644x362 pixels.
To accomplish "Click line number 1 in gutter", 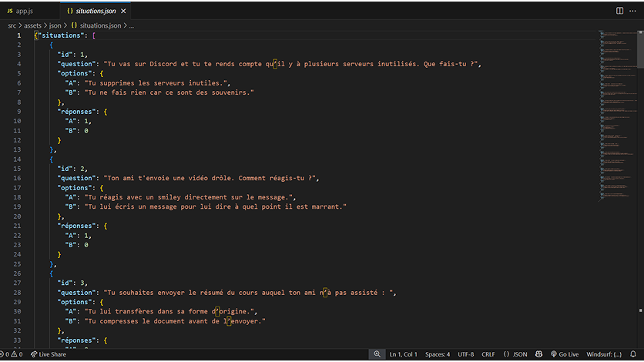I will coord(18,35).
